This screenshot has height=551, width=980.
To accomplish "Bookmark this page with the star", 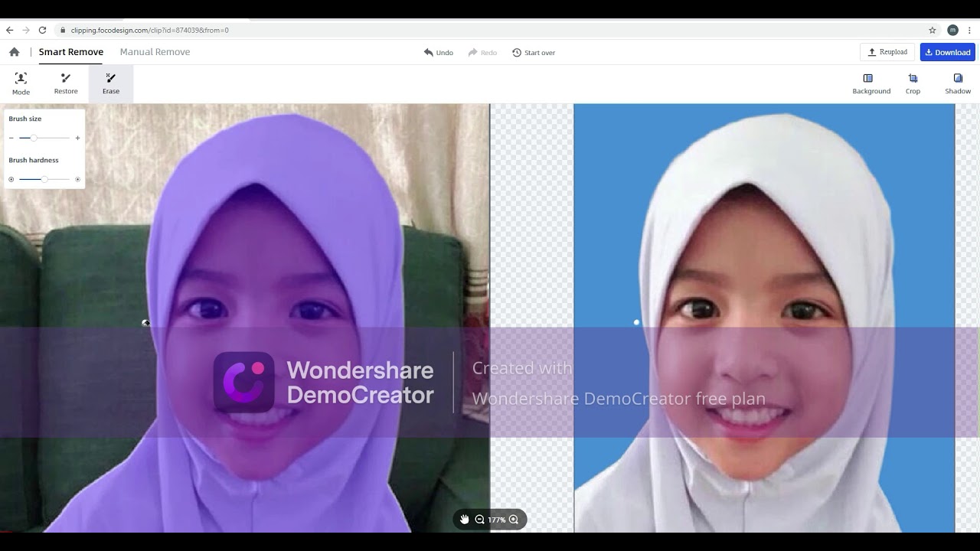I will click(x=932, y=30).
